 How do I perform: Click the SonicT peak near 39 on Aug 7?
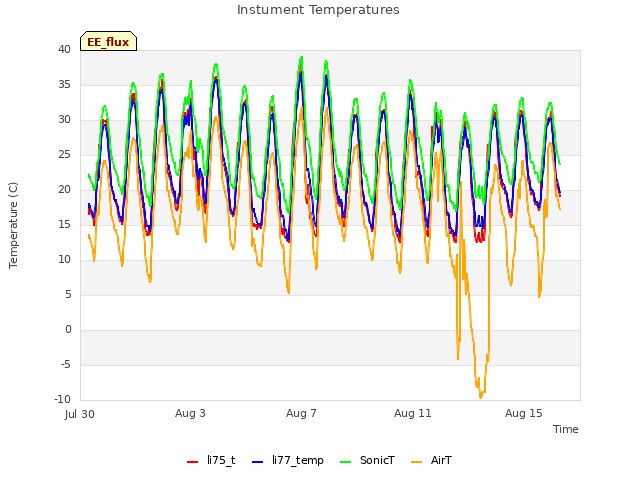click(301, 57)
